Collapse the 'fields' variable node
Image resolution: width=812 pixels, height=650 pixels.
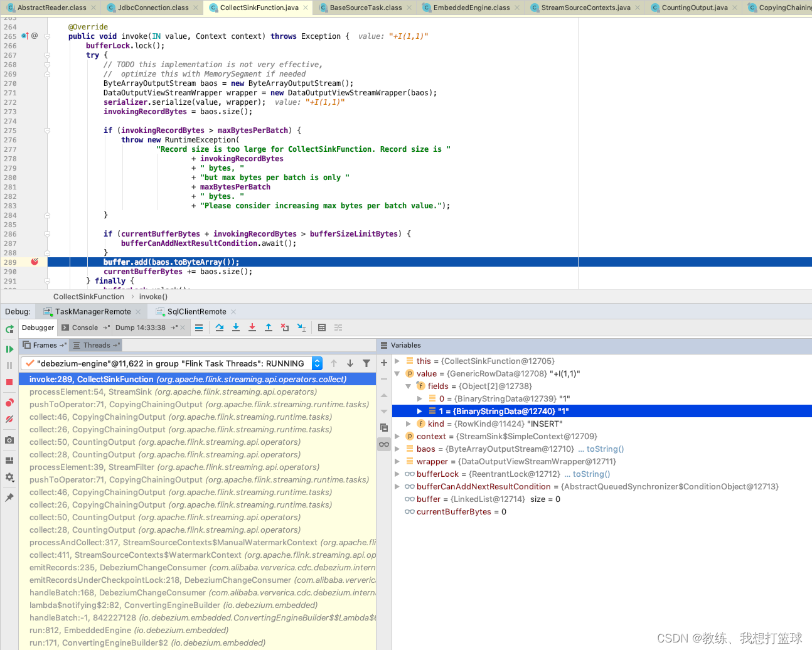[x=409, y=386]
